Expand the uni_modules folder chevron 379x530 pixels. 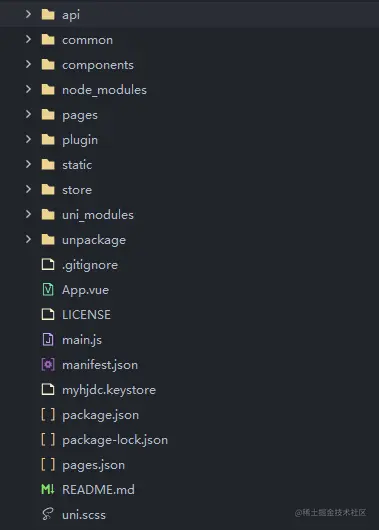28,214
